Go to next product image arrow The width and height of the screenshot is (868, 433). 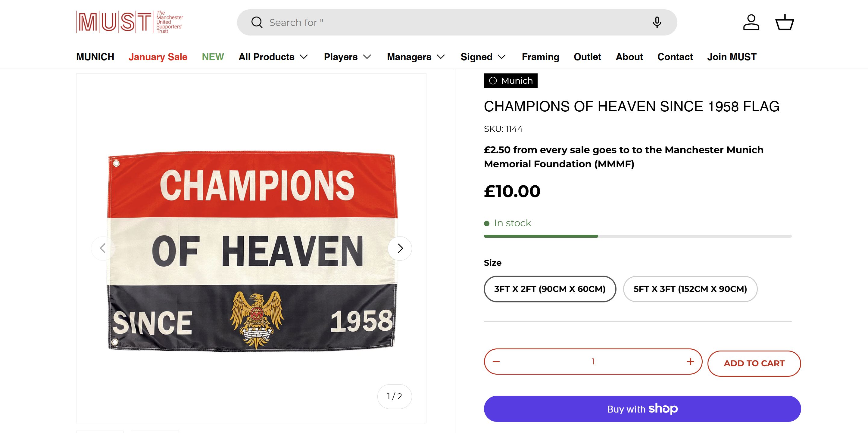click(x=400, y=249)
